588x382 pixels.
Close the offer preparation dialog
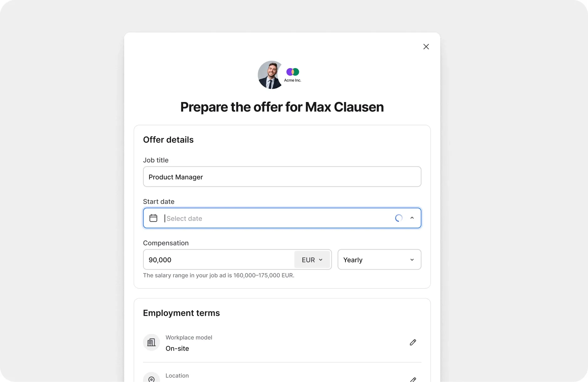coord(426,47)
